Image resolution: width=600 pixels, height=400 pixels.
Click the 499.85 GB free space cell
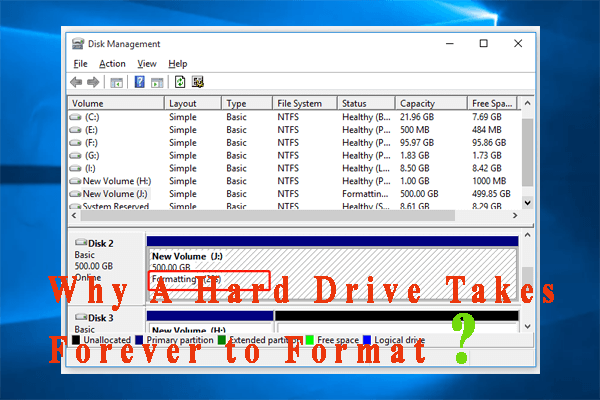[491, 194]
